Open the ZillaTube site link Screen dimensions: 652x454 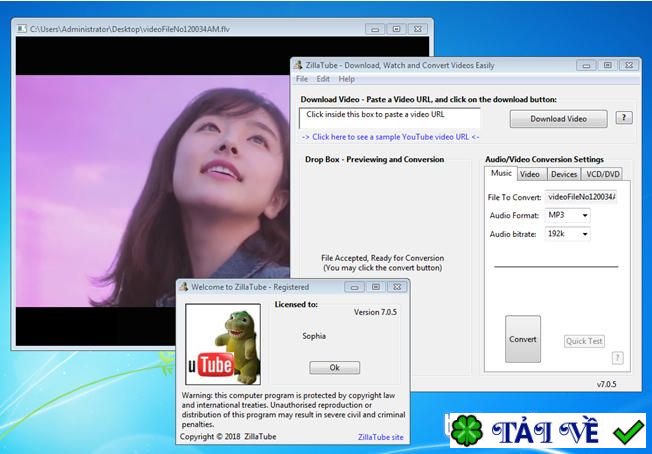(x=380, y=437)
